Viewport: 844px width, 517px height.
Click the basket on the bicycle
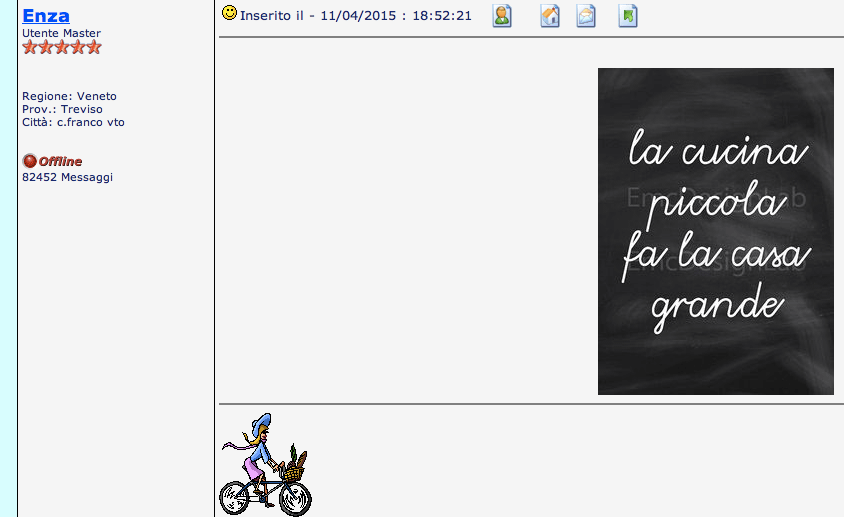point(293,470)
